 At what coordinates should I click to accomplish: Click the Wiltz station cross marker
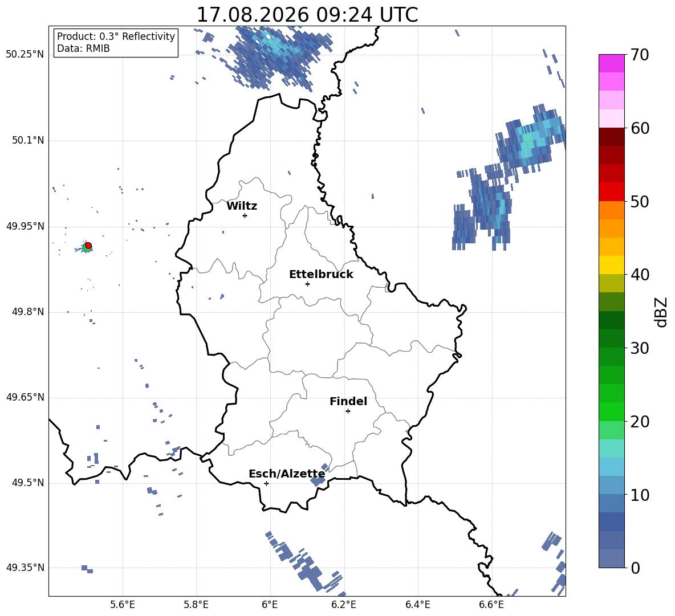245,215
